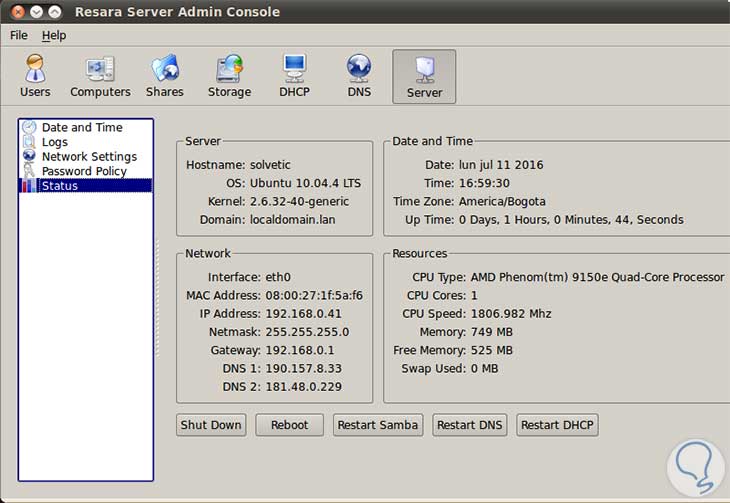Click the time value 16:59:30
The width and height of the screenshot is (730, 503).
point(484,183)
